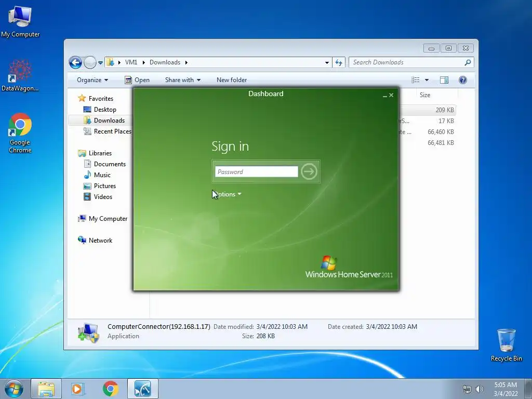
Task: Open recent locations dropdown near back button
Action: (100, 63)
